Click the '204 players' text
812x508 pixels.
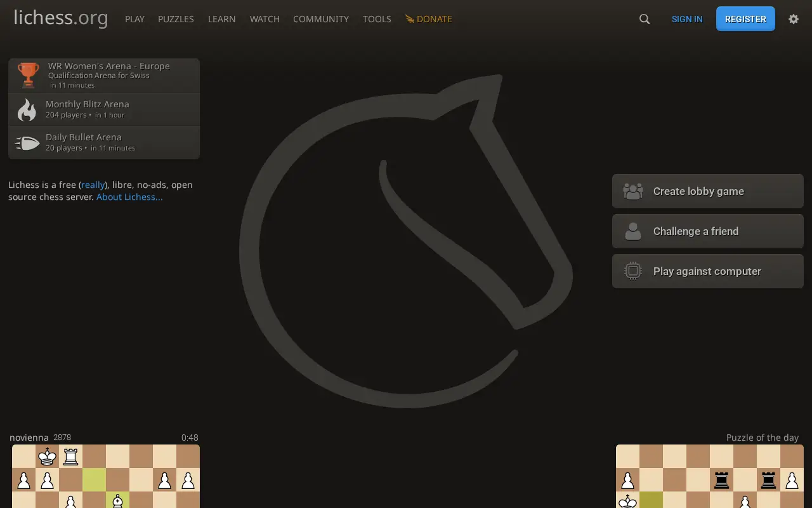point(66,115)
